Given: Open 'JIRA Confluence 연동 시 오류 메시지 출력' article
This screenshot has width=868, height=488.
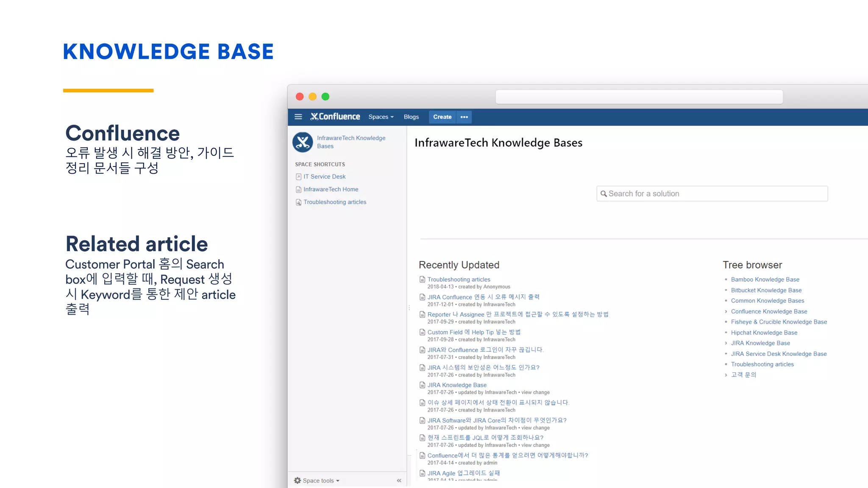Looking at the screenshot, I should (483, 297).
